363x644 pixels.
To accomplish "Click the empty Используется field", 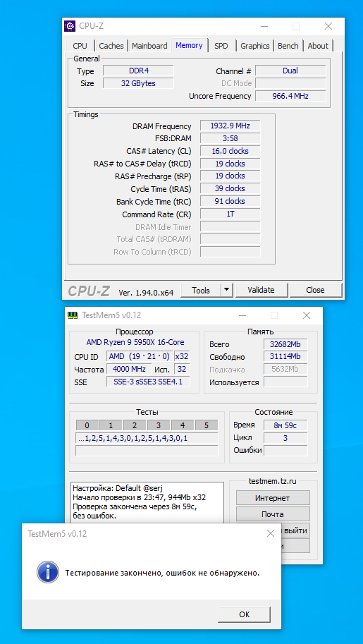I will click(285, 382).
